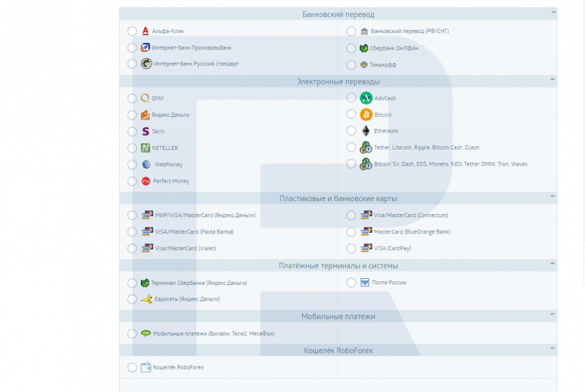Click the Евросеть yellow dog icon

click(x=146, y=299)
